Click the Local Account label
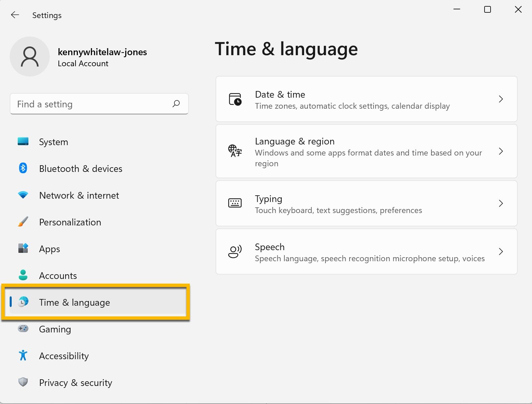The height and width of the screenshot is (404, 532). pos(83,64)
